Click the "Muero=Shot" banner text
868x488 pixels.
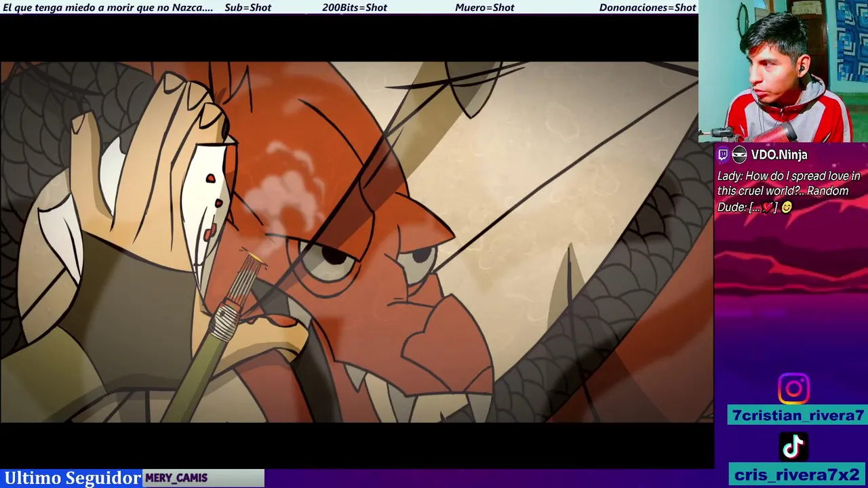tap(484, 7)
